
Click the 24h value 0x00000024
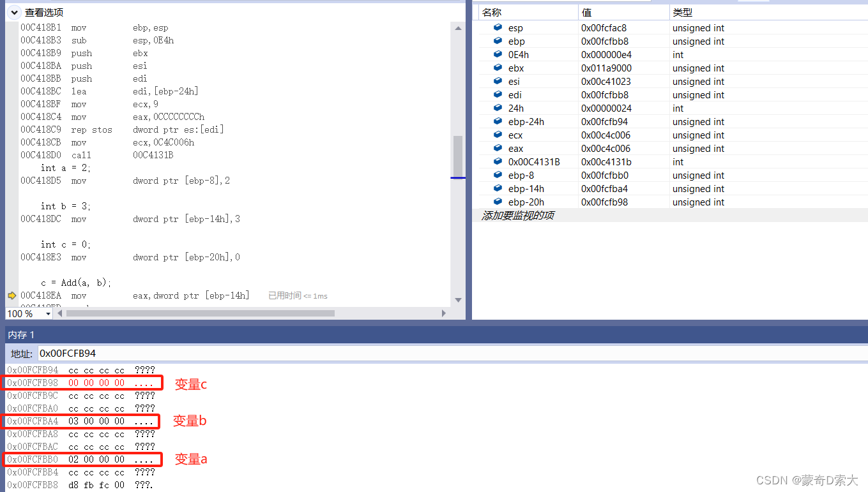point(606,108)
